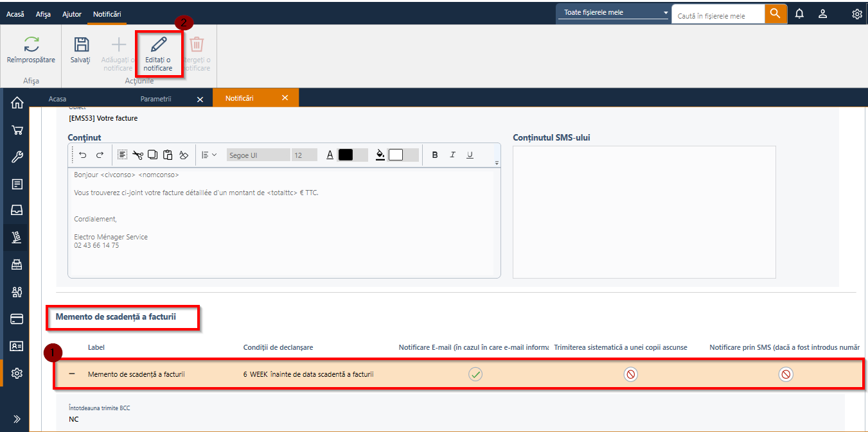The image size is (868, 432).
Task: Open the font size 12 dropdown
Action: (x=305, y=155)
